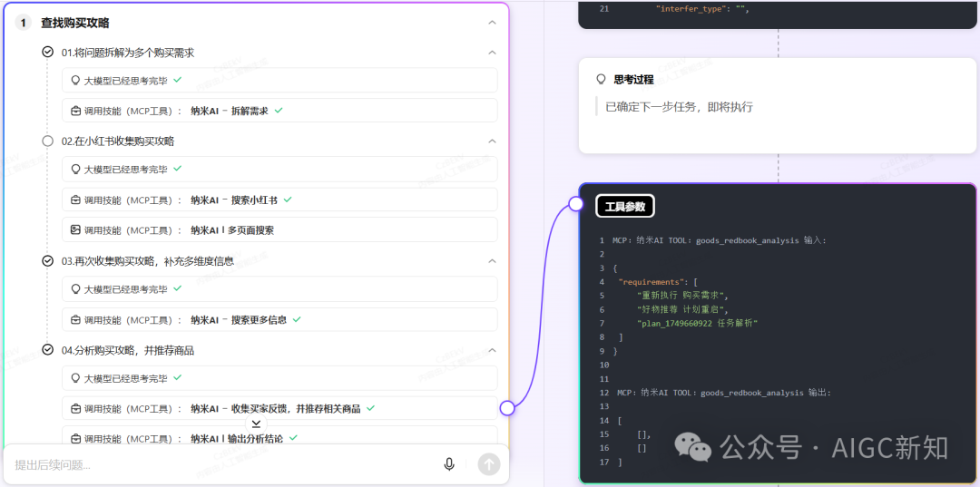Collapse step 01.将问题拆解为多个购买需求
Viewport: 980px width, 487px height.
tap(492, 53)
